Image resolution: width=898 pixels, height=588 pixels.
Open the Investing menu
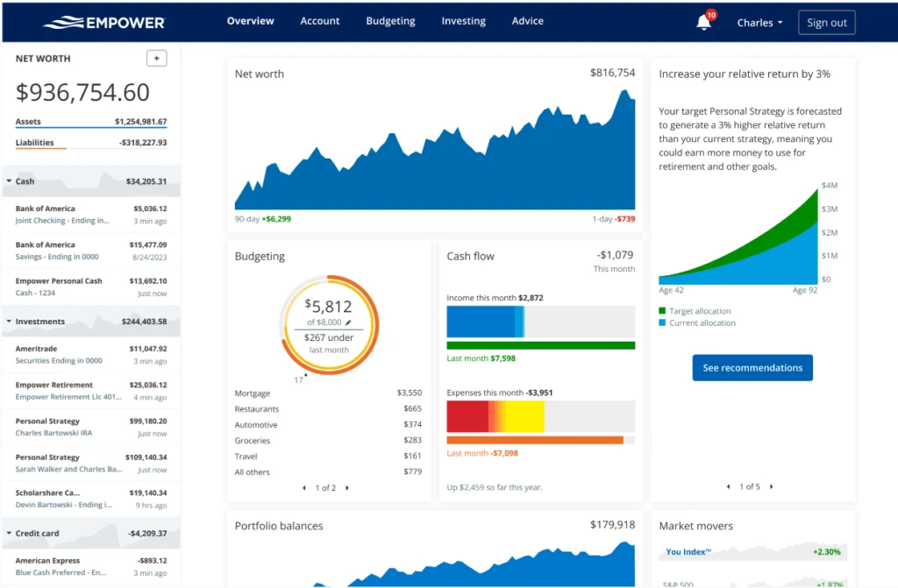[463, 21]
